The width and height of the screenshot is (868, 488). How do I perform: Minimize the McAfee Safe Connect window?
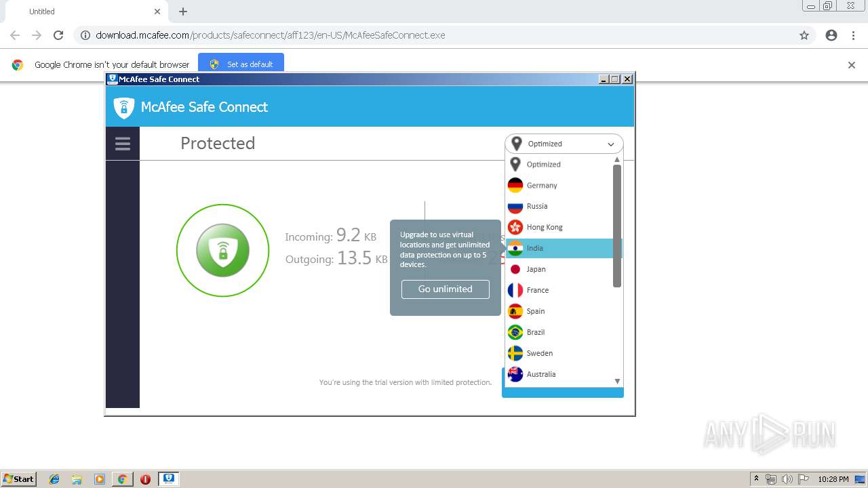(604, 79)
